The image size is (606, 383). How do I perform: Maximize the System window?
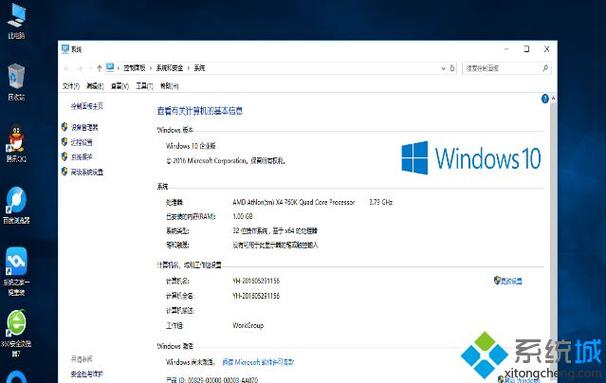click(527, 49)
